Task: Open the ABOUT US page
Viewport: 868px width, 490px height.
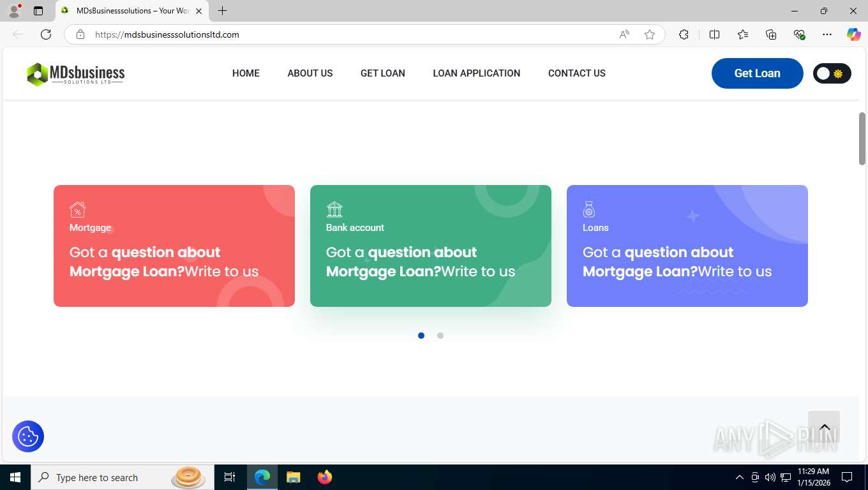Action: coord(310,73)
